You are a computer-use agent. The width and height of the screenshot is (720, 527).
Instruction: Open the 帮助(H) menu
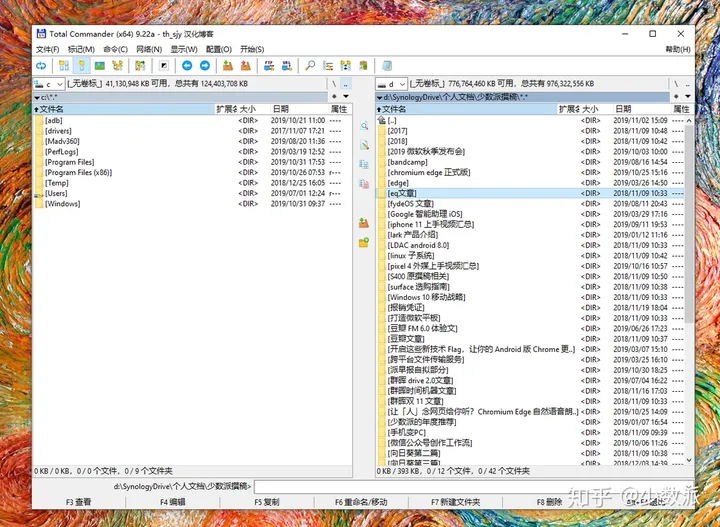[x=678, y=49]
